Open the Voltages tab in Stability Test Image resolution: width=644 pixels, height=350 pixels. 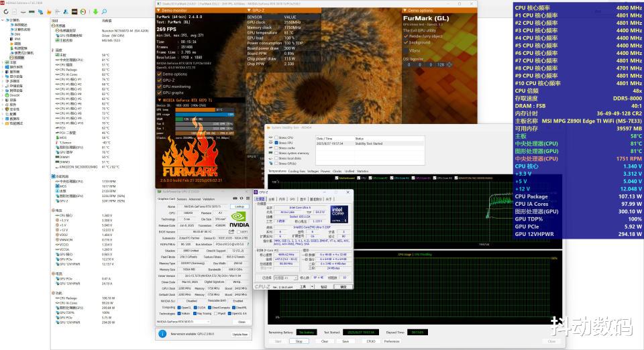[x=313, y=171]
